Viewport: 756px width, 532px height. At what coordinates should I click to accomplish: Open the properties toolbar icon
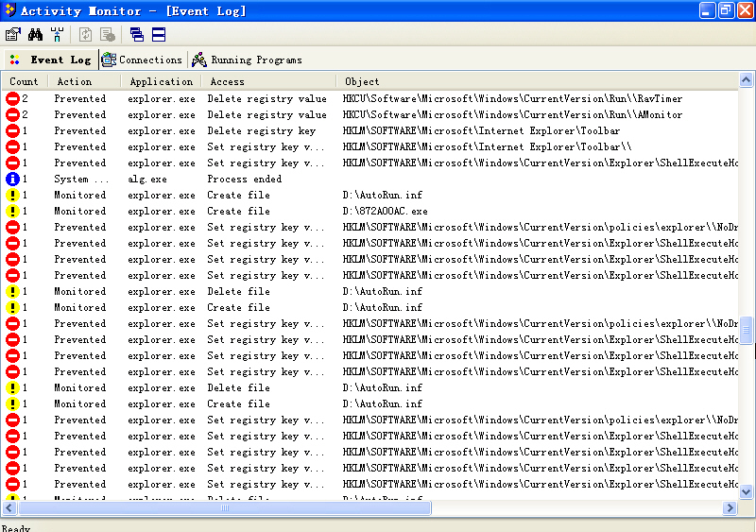click(13, 35)
